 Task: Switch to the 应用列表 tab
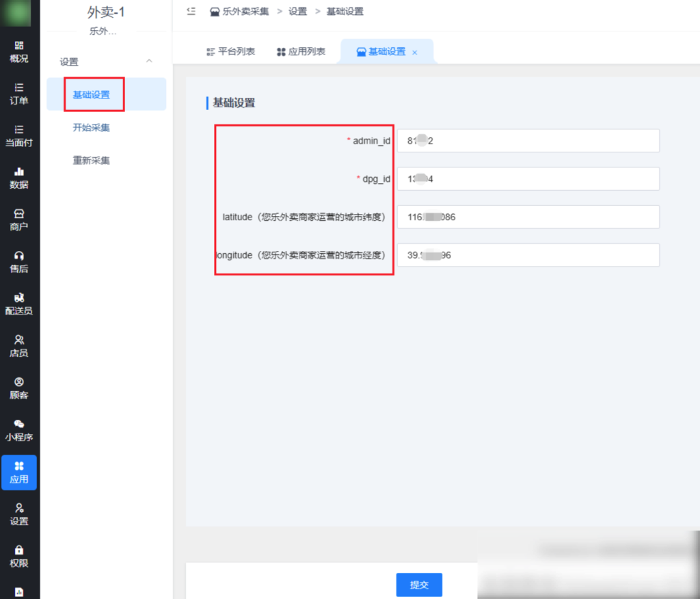(301, 51)
